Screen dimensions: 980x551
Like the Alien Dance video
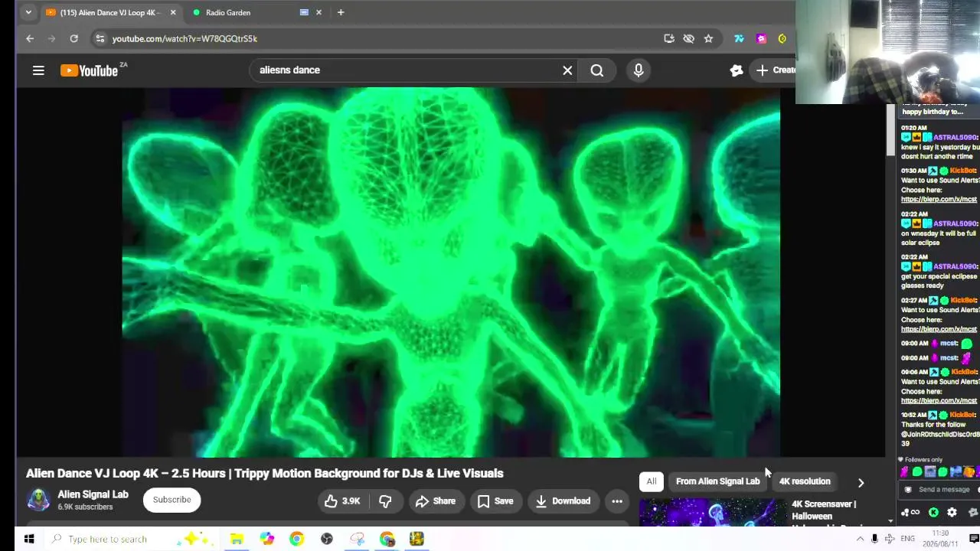click(341, 501)
